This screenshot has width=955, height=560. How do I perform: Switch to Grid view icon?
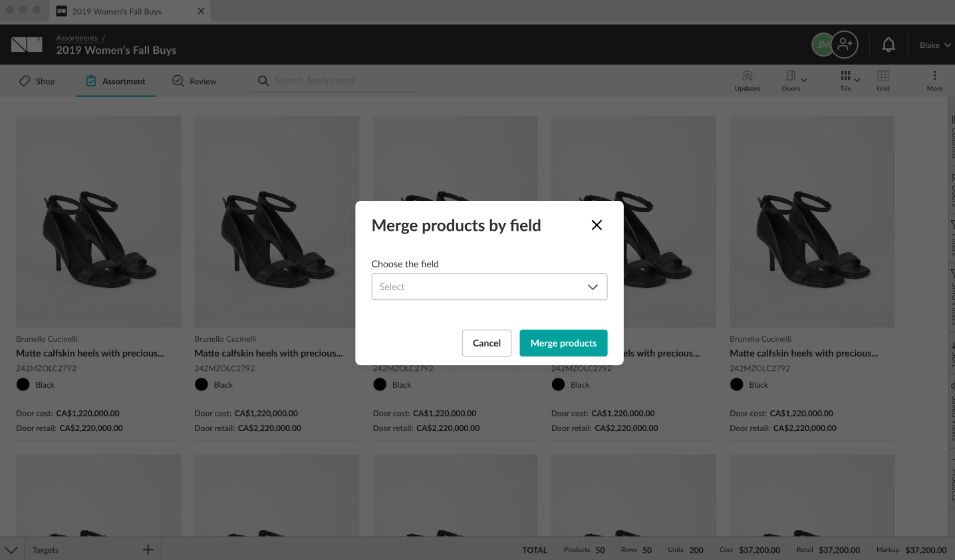(x=883, y=80)
